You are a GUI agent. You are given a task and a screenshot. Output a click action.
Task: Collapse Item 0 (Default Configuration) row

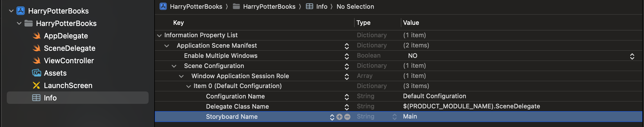[x=189, y=86]
